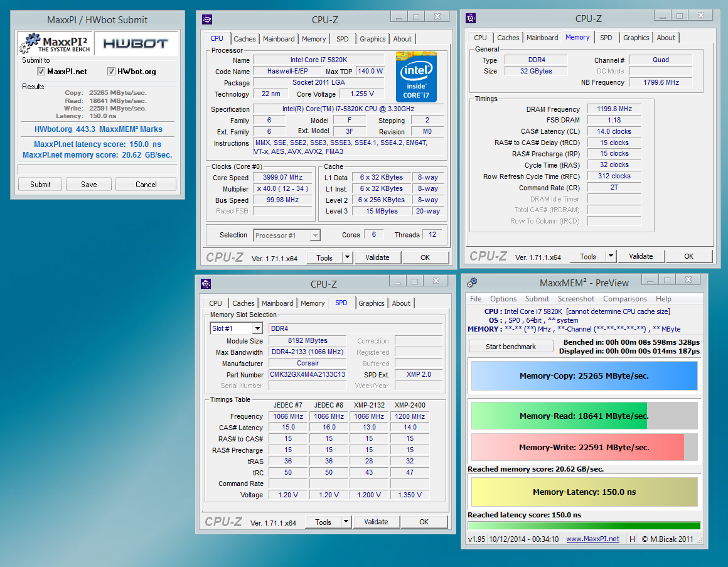Switch to Caches tab in the CPU tab window
This screenshot has width=728, height=567.
(244, 39)
